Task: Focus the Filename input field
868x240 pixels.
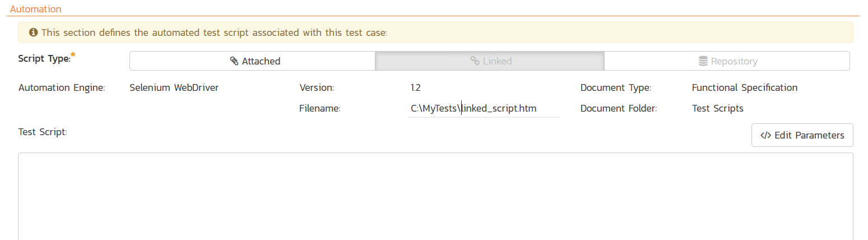Action: point(484,109)
